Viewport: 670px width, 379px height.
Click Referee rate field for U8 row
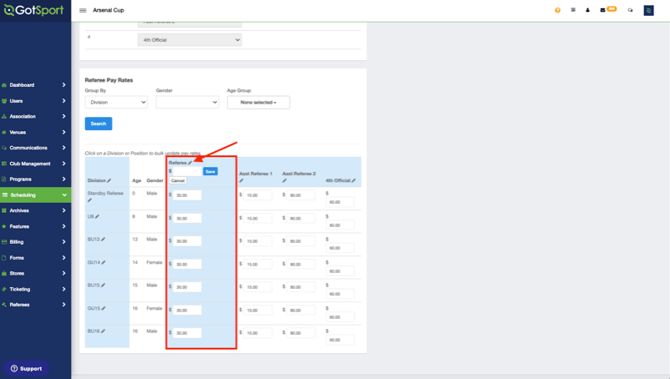[x=187, y=218]
